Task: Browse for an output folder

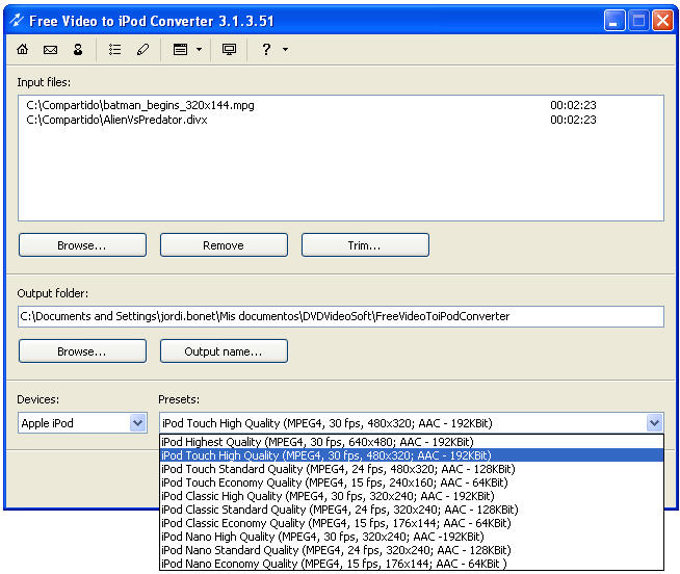Action: pos(82,351)
